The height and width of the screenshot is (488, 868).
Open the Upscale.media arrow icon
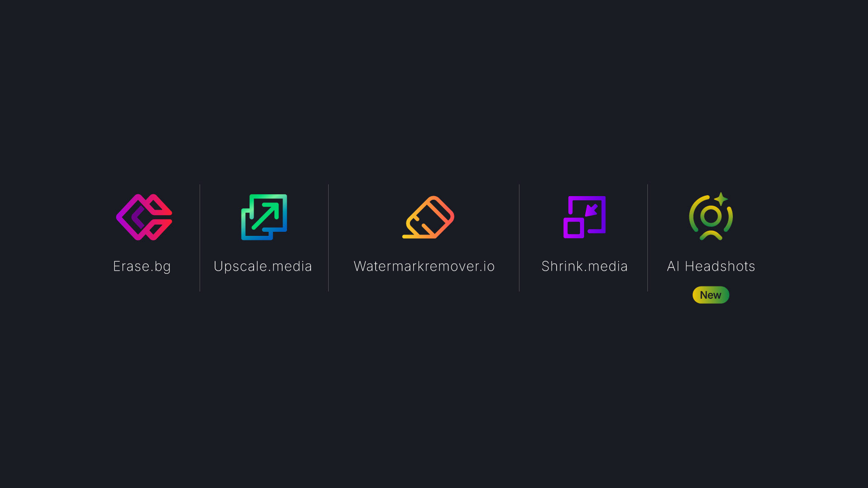coord(264,217)
